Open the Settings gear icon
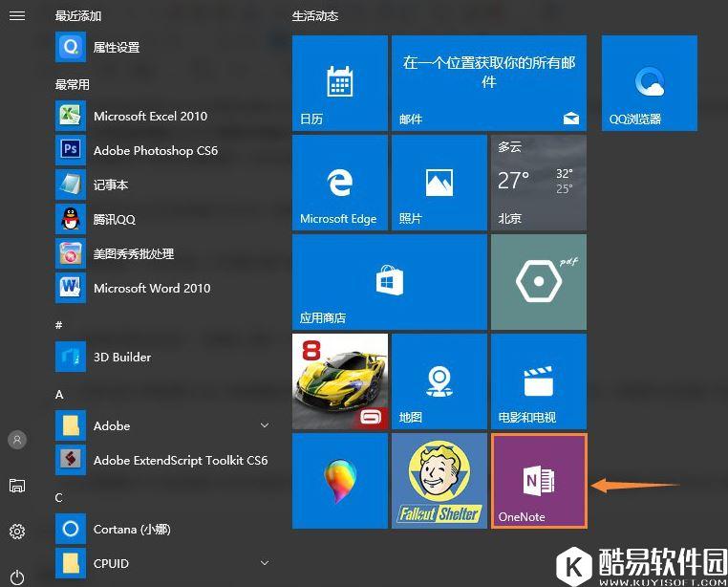 [17, 531]
